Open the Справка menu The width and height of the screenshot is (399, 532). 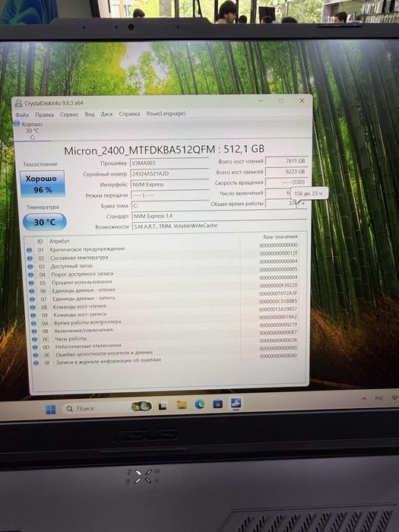[x=129, y=114]
